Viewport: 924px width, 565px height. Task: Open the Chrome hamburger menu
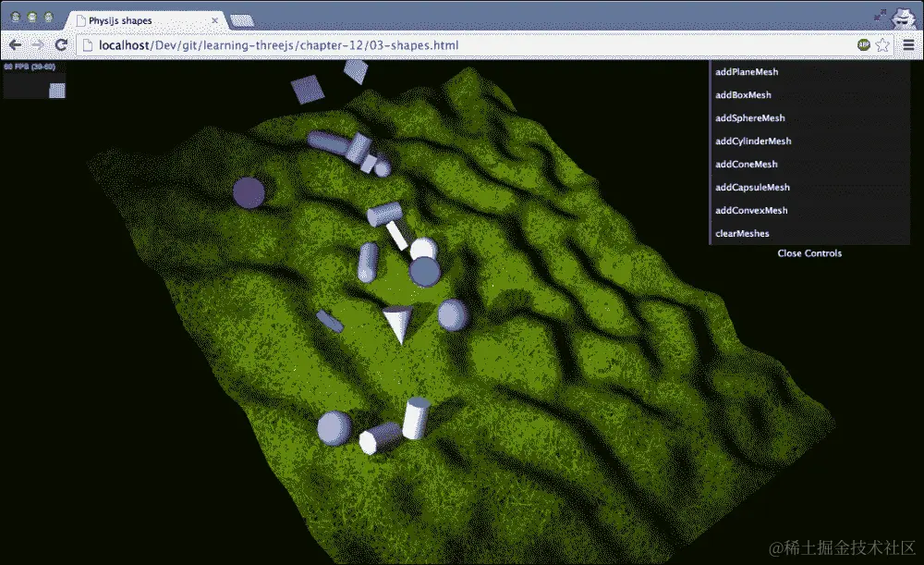908,44
